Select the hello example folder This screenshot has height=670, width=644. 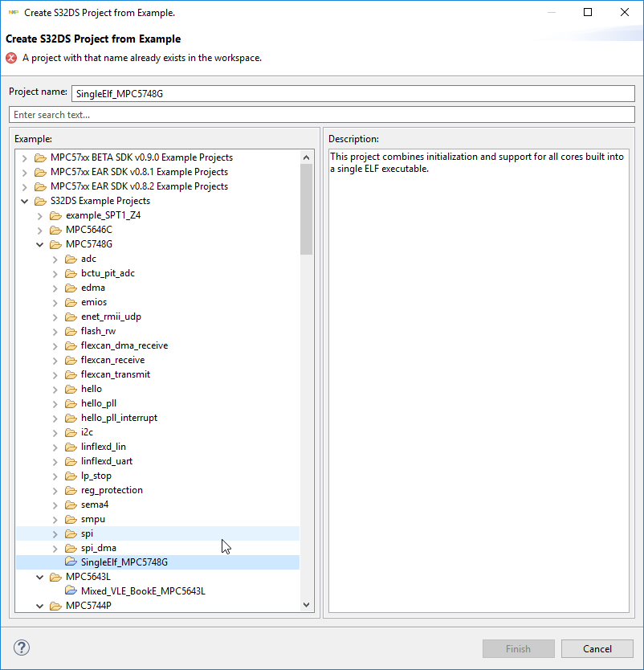pos(92,389)
